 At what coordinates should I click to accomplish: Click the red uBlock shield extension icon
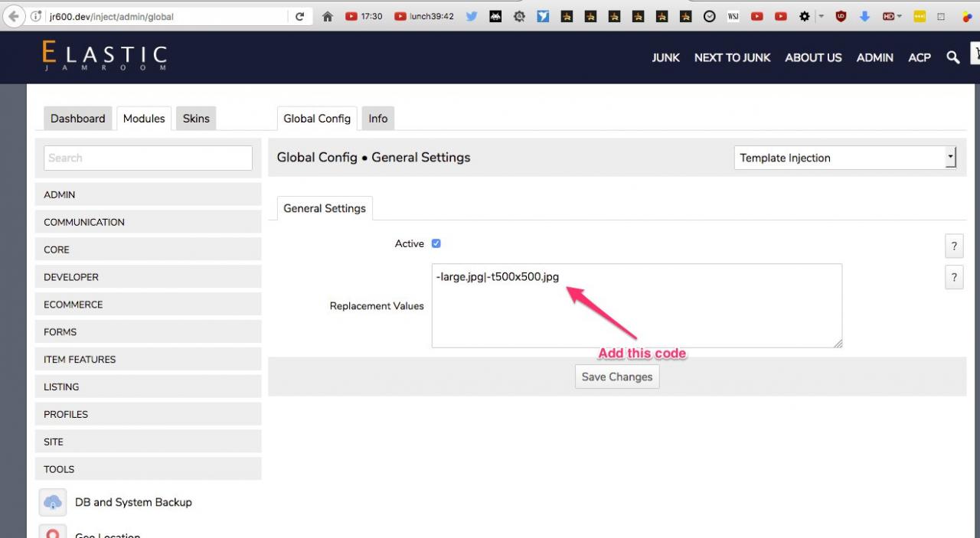841,16
